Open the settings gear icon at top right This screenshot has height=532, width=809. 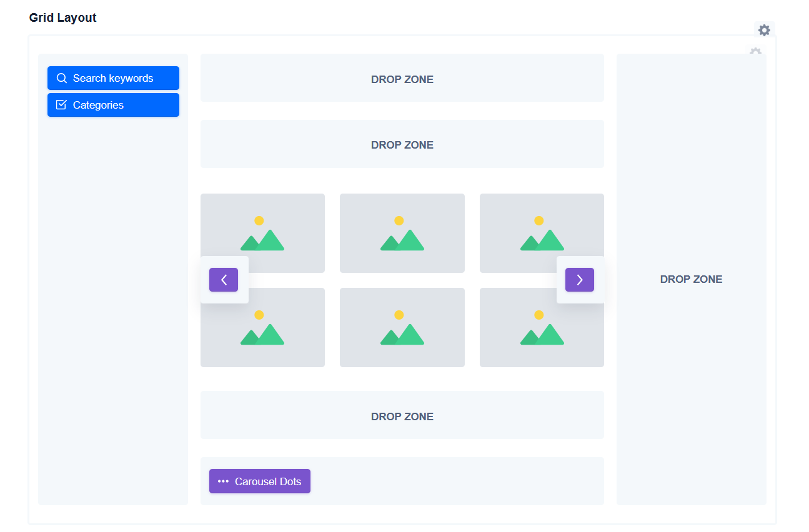coord(764,30)
